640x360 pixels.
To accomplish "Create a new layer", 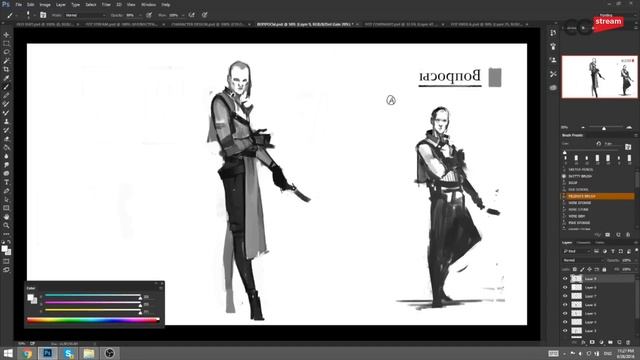I will click(x=619, y=342).
